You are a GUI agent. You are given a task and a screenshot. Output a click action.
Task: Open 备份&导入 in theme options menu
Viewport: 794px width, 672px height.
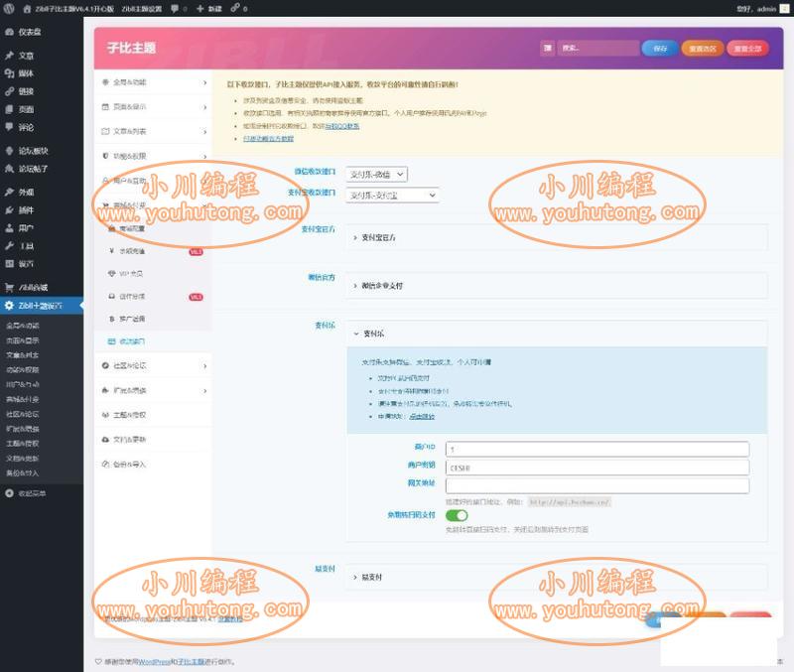click(153, 465)
